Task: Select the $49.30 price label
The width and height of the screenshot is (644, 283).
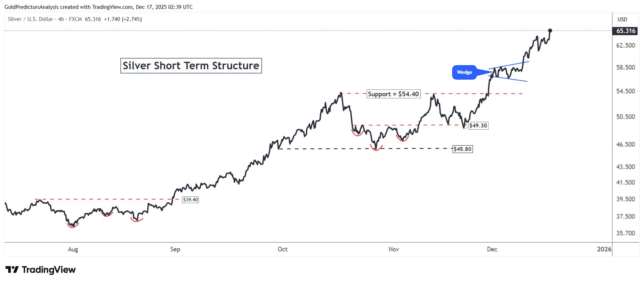Action: tap(478, 126)
